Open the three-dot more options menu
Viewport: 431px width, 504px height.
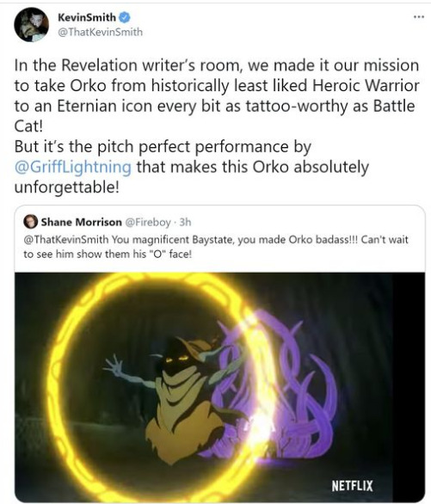[418, 16]
